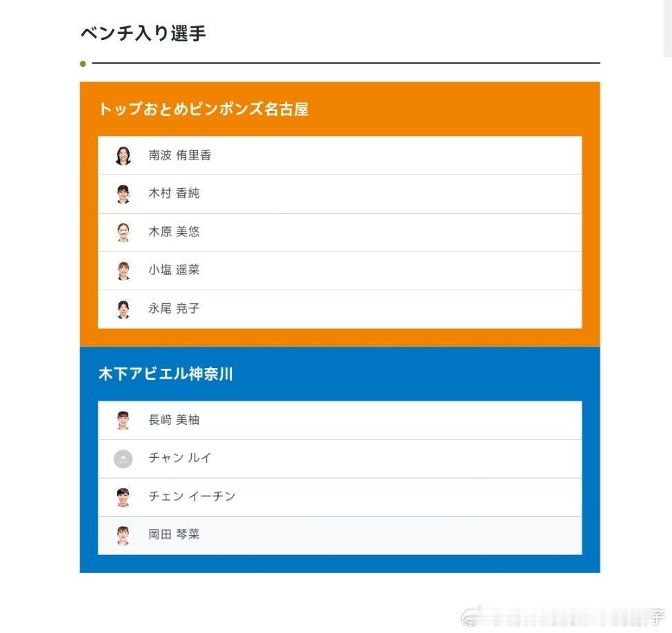The height and width of the screenshot is (633, 672).
Task: Click the avatar photo of 南波 侑里香
Action: point(123,155)
